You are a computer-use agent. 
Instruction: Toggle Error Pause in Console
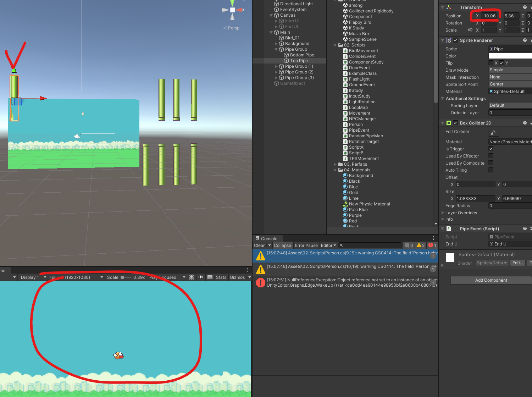[x=306, y=245]
